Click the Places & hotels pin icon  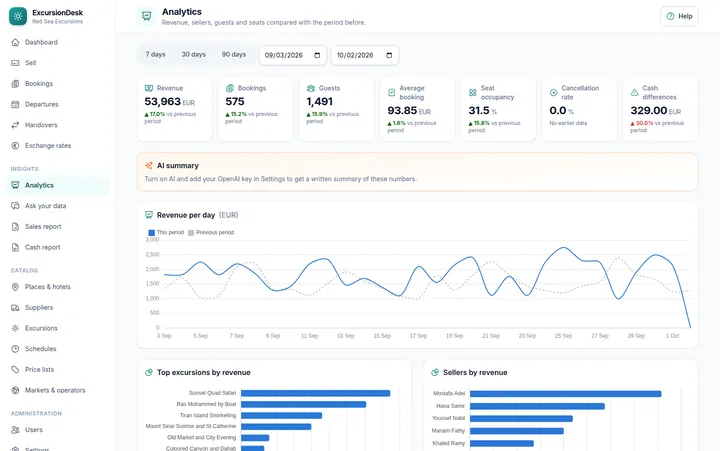coord(15,287)
